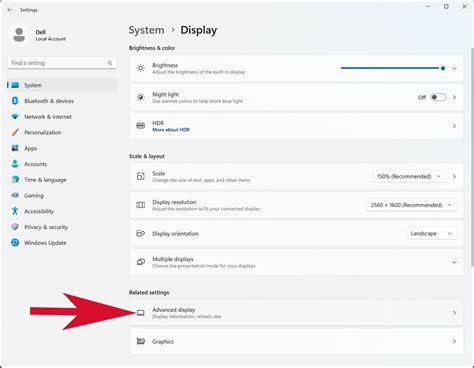474x368 pixels.
Task: Click the Display resolution icon
Action: point(141,205)
